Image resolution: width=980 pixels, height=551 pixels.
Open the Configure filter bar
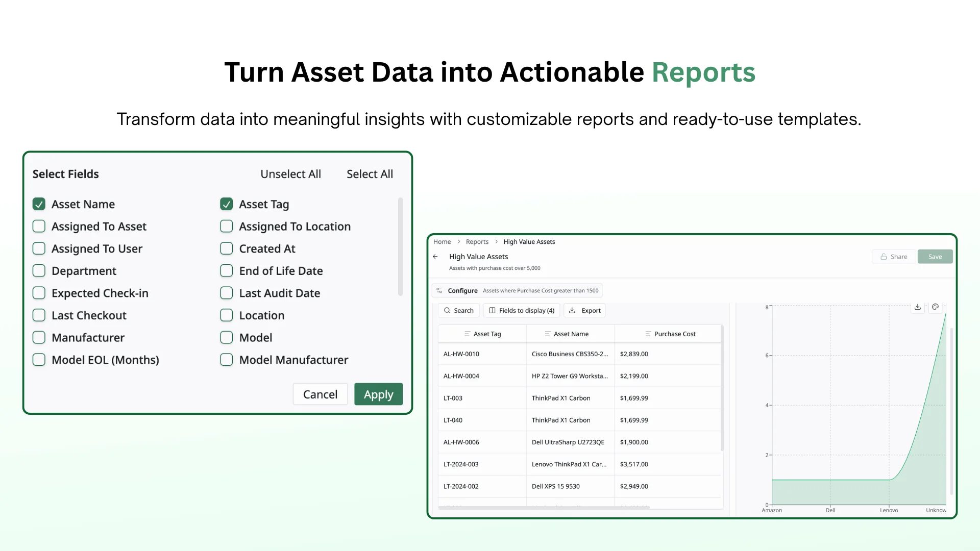tap(517, 291)
